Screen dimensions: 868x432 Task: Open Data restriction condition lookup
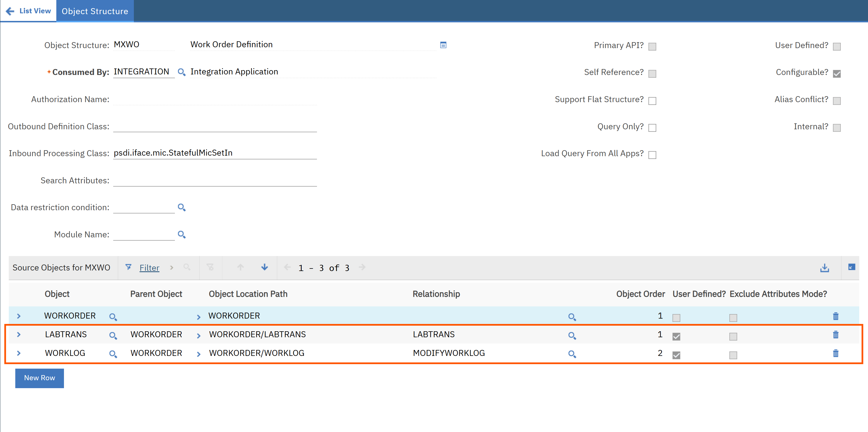pyautogui.click(x=181, y=207)
